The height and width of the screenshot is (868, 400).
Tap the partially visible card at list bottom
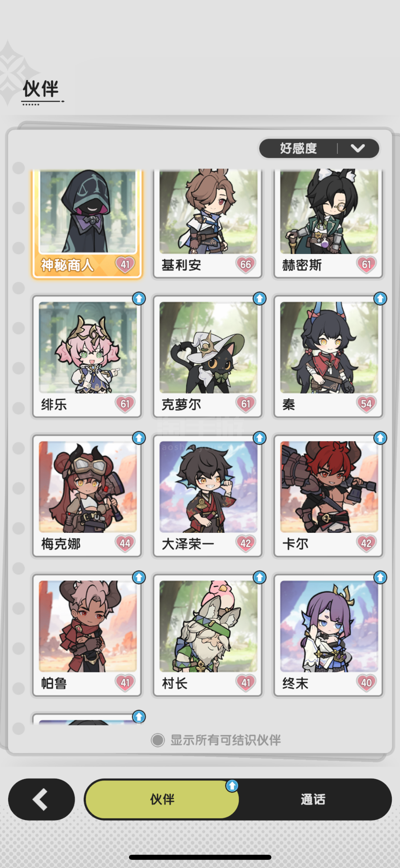tap(87, 719)
